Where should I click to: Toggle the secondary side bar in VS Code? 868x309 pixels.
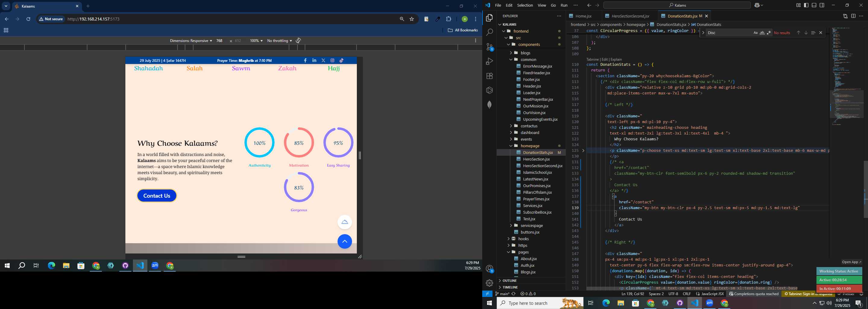pos(822,5)
